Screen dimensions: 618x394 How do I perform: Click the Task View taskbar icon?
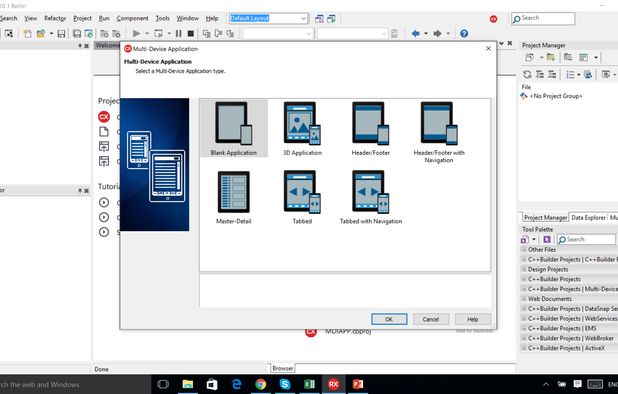pyautogui.click(x=163, y=384)
